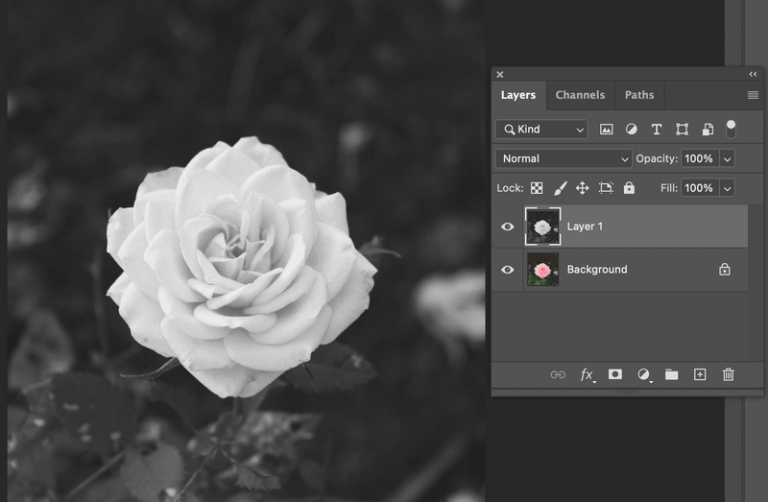This screenshot has width=768, height=502.
Task: Open the layer style fx menu
Action: [x=587, y=375]
